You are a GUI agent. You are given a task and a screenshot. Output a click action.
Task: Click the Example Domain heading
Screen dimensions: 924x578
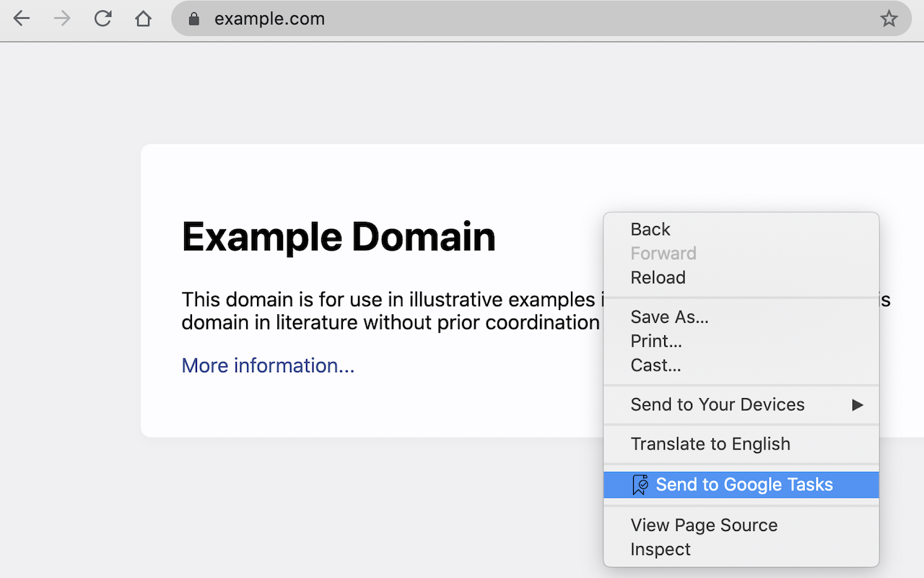coord(339,237)
